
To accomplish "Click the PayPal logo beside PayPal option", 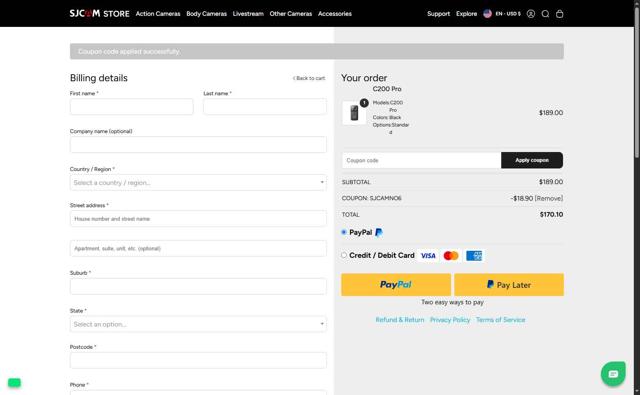I will pos(379,233).
